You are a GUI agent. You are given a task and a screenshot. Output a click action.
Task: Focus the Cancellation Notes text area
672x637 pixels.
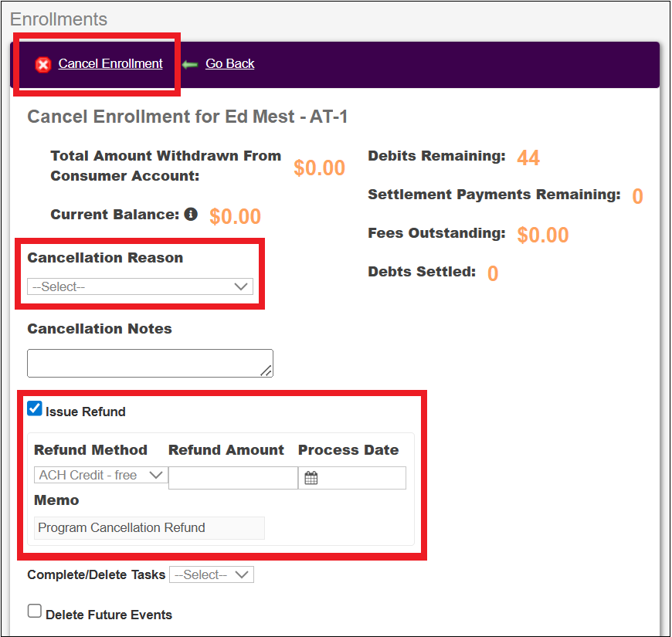coord(149,363)
